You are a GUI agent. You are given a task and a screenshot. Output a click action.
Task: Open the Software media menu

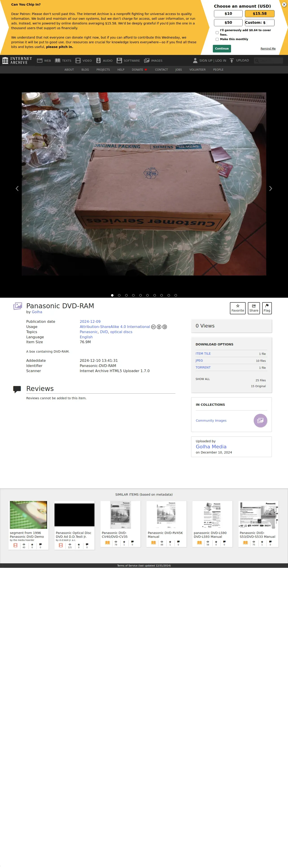pos(128,61)
